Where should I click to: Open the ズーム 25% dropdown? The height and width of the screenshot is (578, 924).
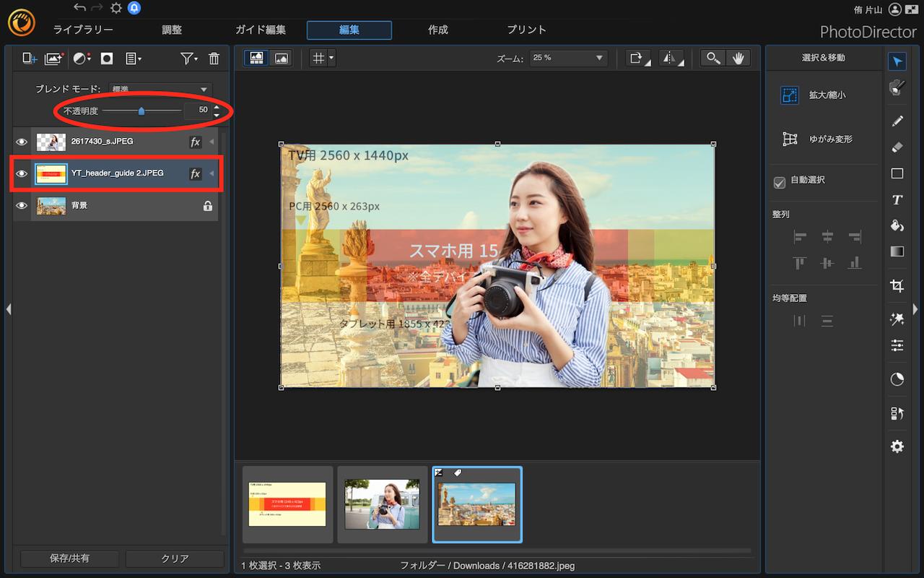coord(568,58)
